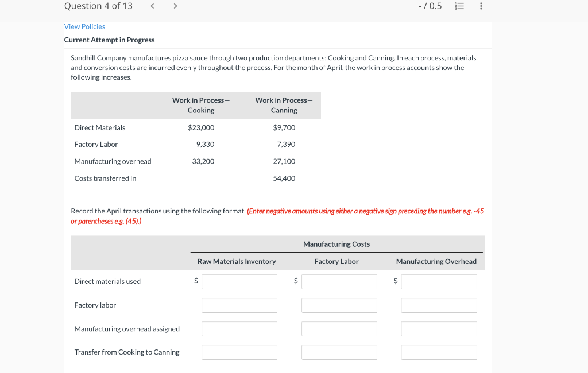588x373 pixels.
Task: Open the View Policies link
Action: (84, 26)
